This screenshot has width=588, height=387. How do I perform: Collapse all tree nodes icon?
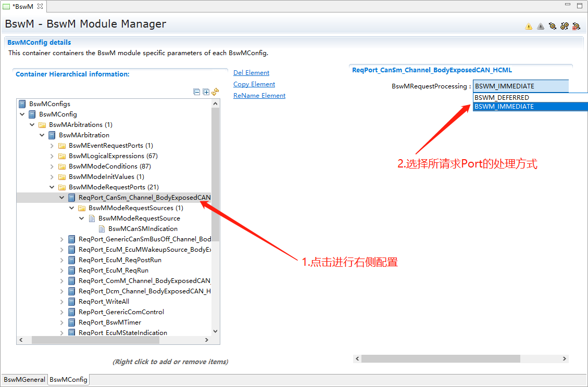tap(196, 92)
